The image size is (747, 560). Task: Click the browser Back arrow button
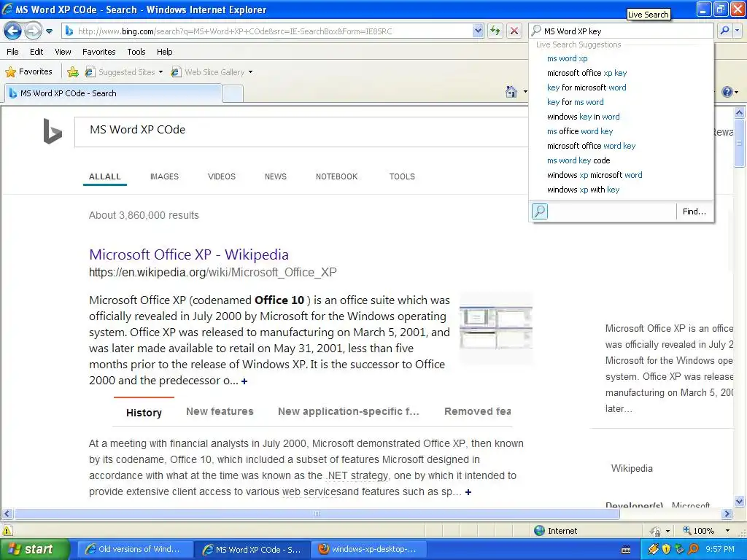[13, 31]
